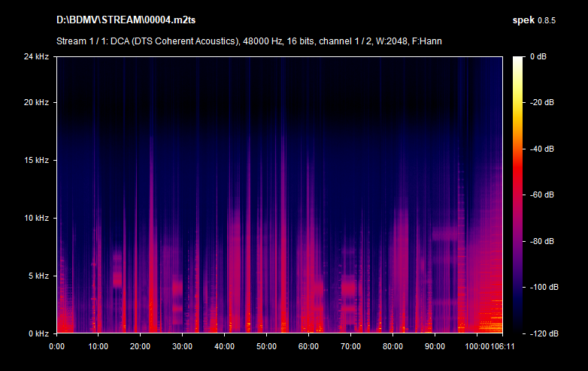Click the 90:00 time axis marker
The image size is (588, 371).
pyautogui.click(x=434, y=346)
